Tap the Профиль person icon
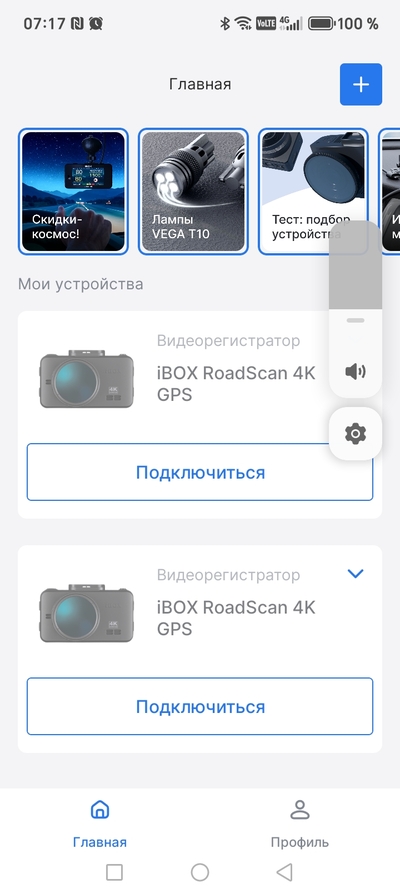400x894 pixels. (x=300, y=810)
